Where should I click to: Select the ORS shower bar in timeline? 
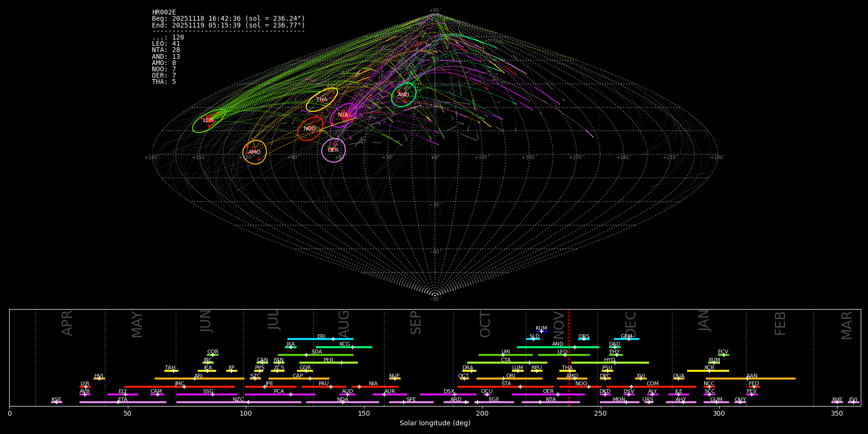point(584,339)
